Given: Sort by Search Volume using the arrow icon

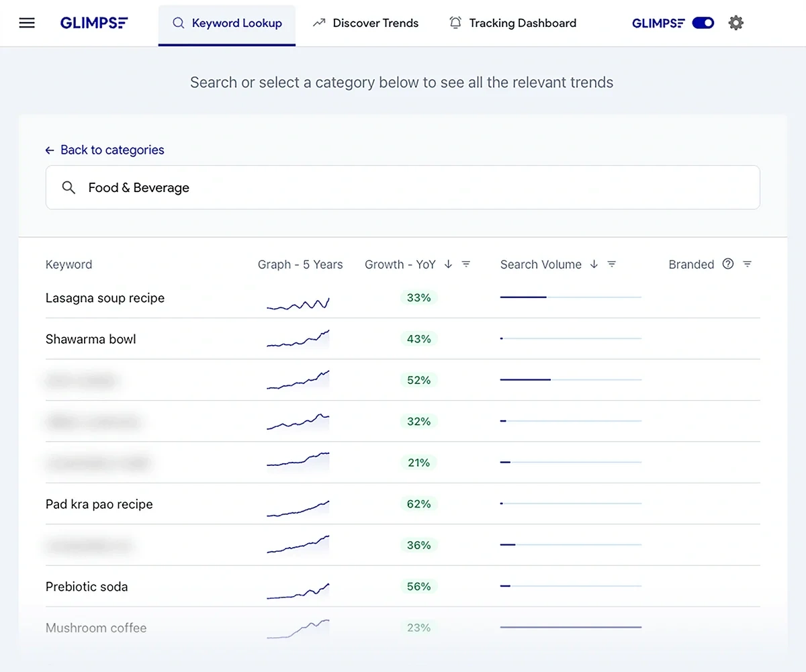Looking at the screenshot, I should coord(593,264).
